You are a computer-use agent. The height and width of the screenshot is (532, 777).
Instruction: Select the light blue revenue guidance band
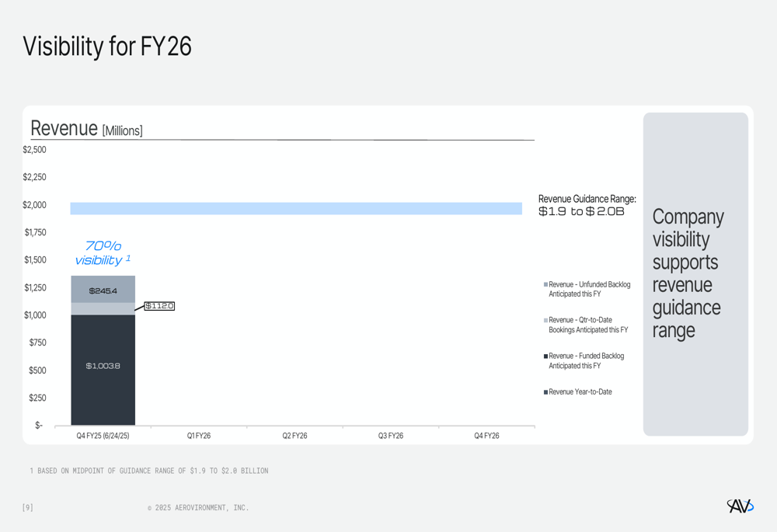point(296,209)
